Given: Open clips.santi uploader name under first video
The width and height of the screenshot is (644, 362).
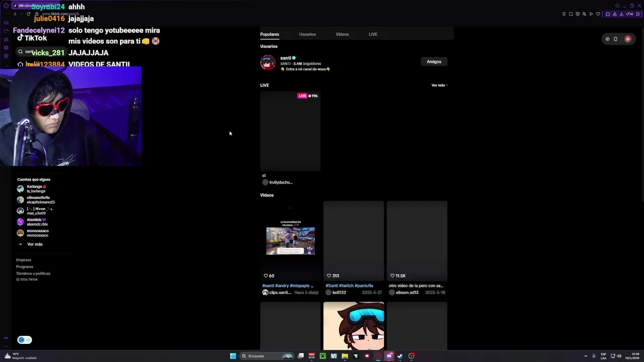Looking at the screenshot, I should click(x=280, y=293).
